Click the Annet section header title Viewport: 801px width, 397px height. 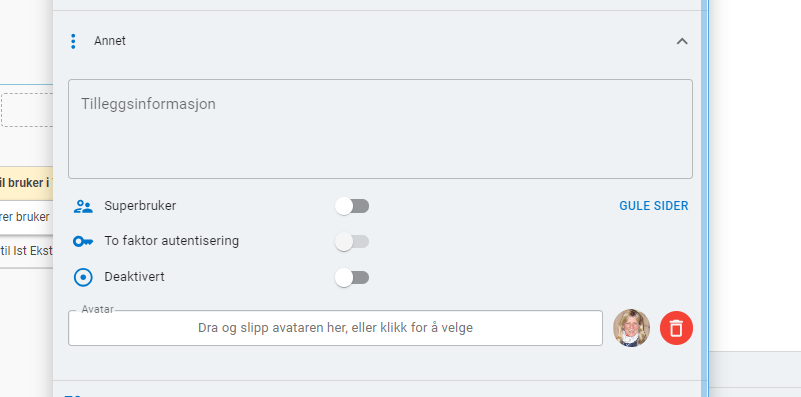110,41
